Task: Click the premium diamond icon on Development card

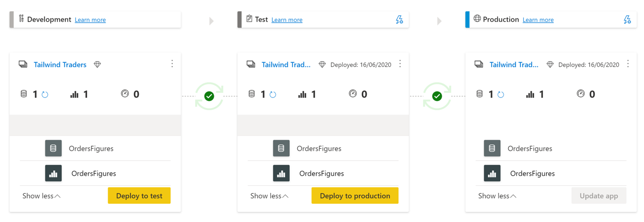Action: (x=98, y=64)
